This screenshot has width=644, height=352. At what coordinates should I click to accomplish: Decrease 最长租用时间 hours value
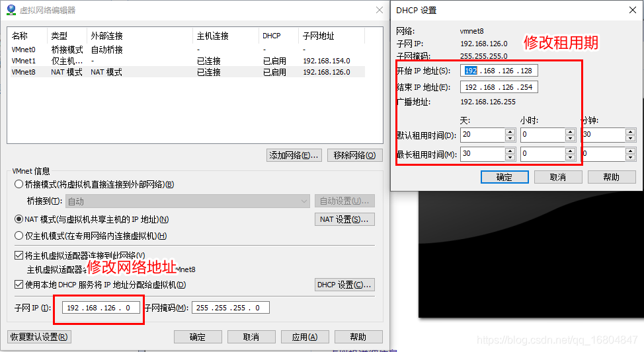pyautogui.click(x=570, y=158)
